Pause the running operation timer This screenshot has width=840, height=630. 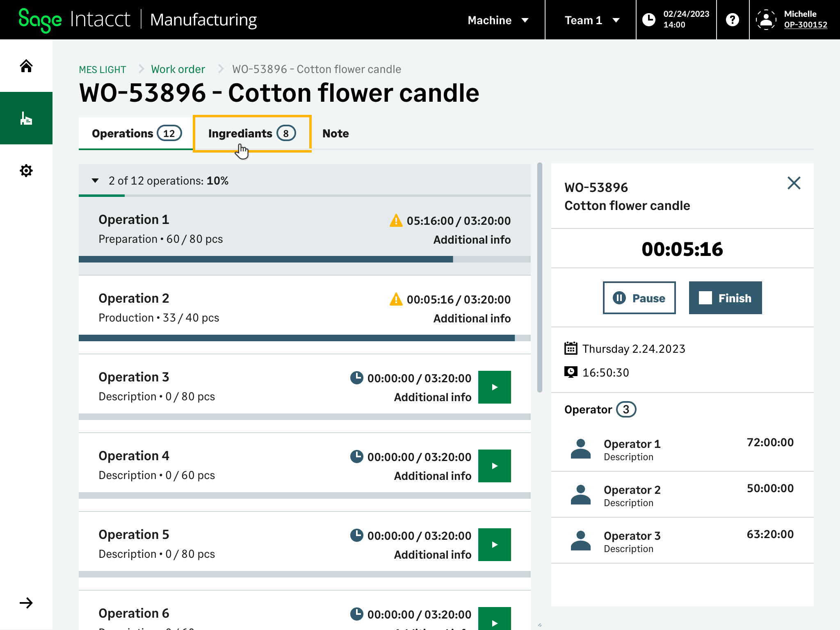click(x=639, y=298)
